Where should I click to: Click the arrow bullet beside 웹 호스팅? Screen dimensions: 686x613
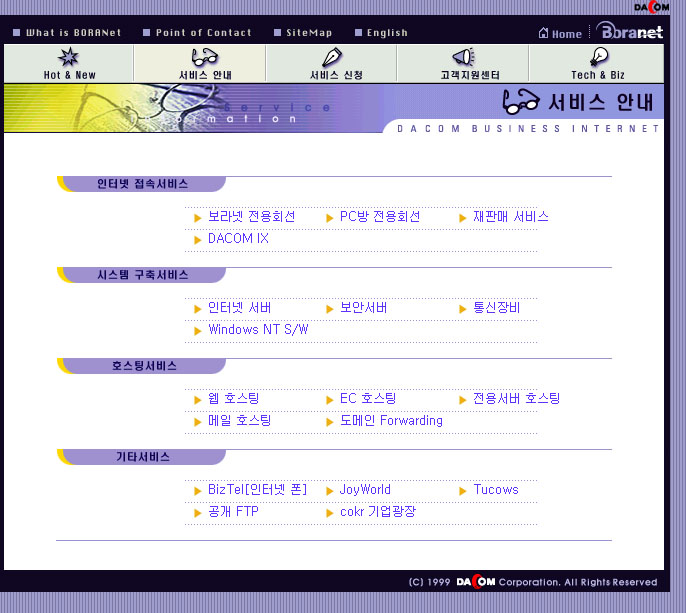[197, 400]
